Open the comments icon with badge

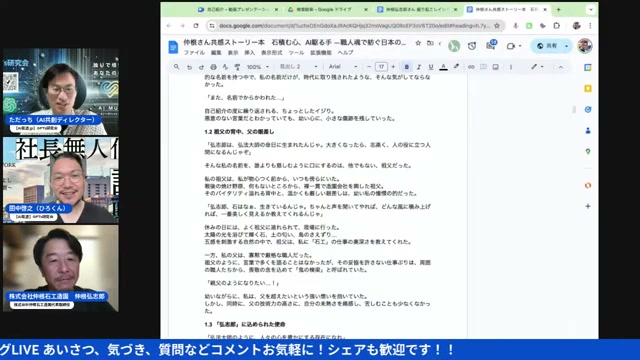491,46
